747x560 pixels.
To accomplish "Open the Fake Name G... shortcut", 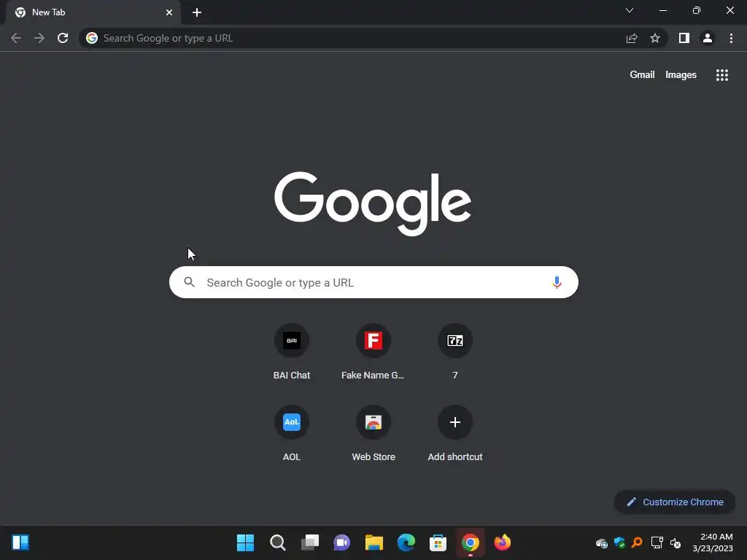I will [373, 352].
